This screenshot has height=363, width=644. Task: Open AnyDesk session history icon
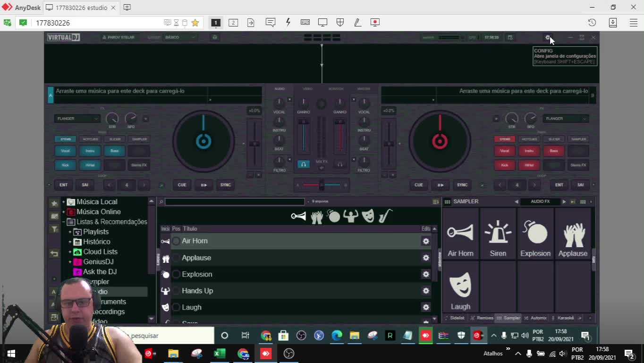[592, 22]
